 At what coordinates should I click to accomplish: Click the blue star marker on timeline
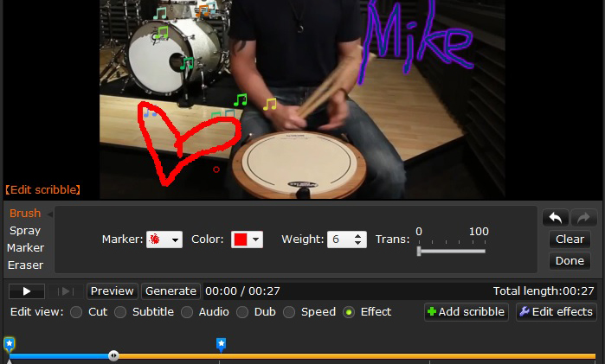[x=221, y=345]
